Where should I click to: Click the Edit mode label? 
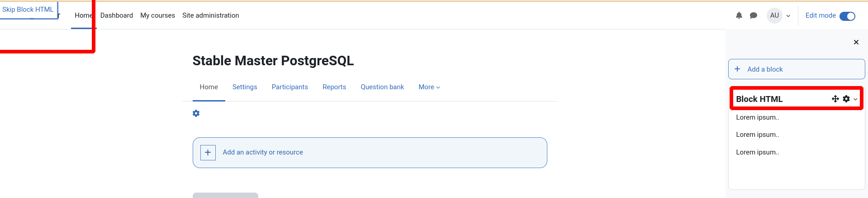coord(821,15)
